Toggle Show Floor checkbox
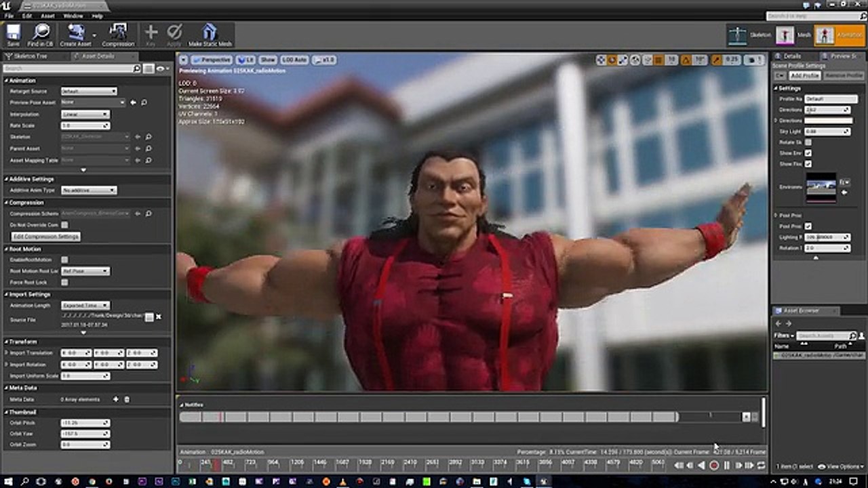The image size is (868, 488). pos(808,164)
